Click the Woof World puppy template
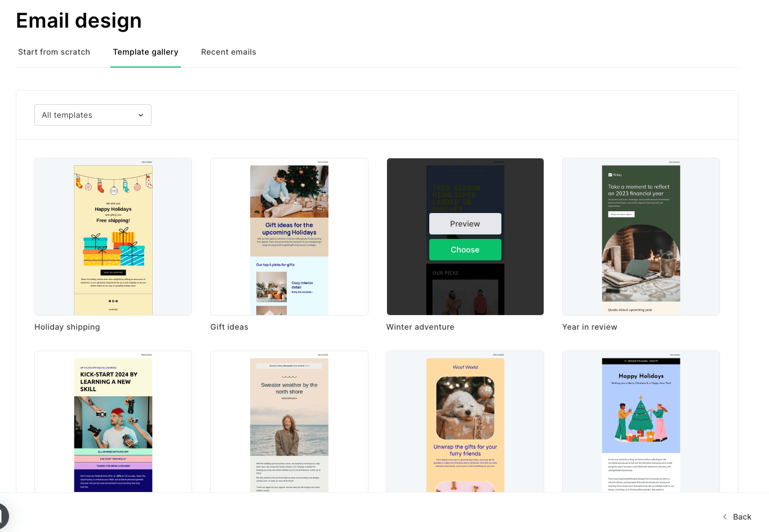The image size is (769, 532). (465, 423)
